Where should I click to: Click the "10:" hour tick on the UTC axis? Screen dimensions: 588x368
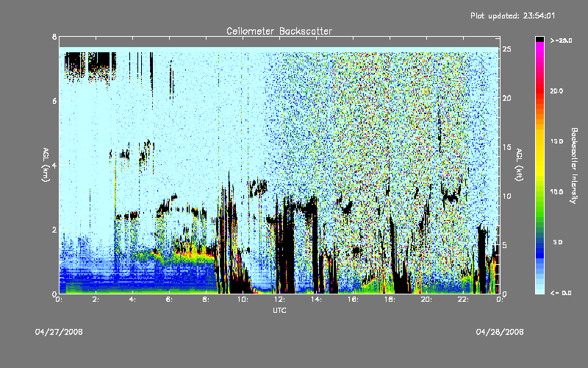[243, 300]
